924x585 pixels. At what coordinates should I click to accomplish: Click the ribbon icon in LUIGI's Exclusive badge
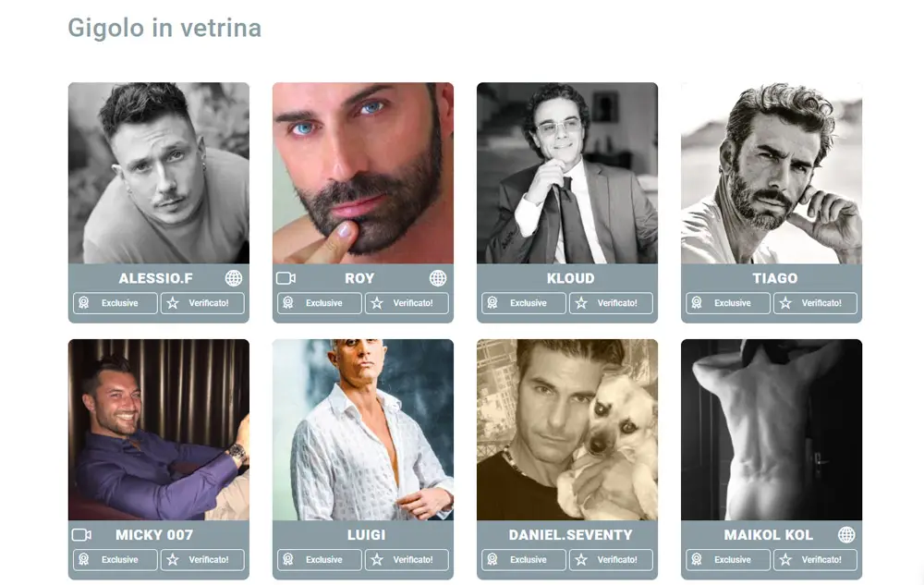tap(288, 560)
